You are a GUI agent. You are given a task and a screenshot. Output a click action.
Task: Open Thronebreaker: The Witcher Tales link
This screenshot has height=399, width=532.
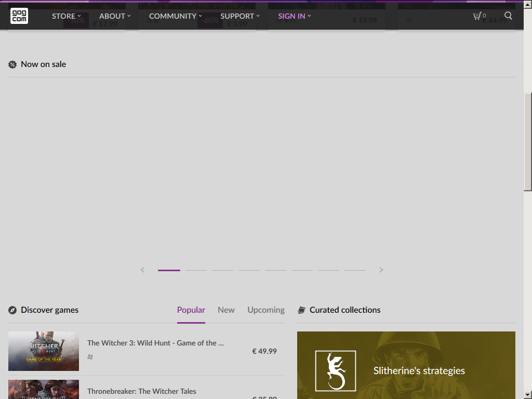[141, 391]
